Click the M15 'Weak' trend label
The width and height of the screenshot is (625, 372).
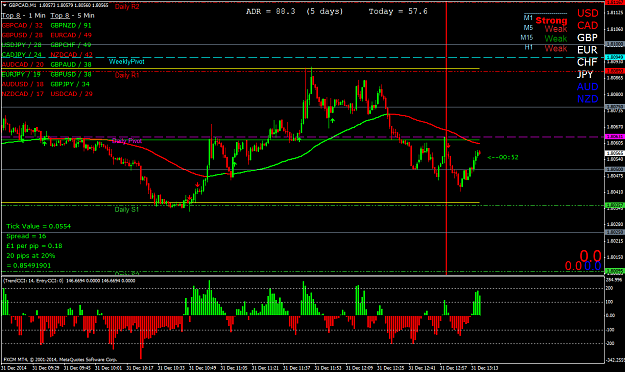556,39
